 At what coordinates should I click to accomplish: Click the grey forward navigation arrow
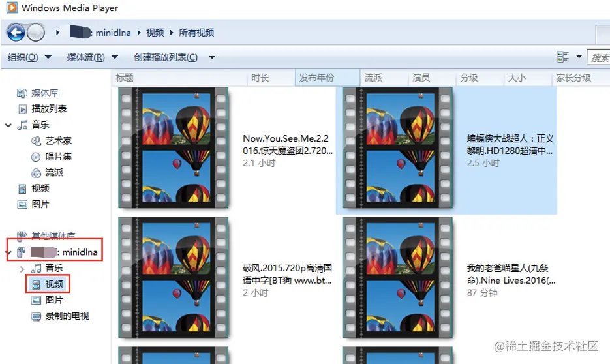(36, 32)
